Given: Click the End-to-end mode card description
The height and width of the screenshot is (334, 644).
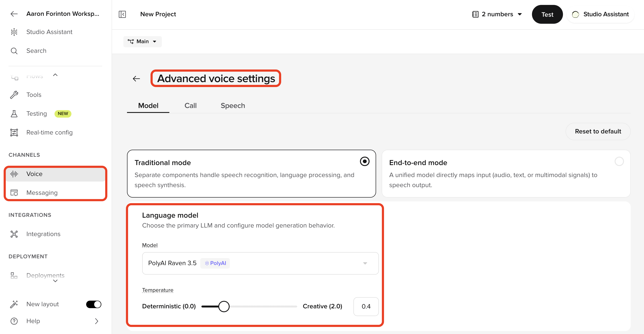Looking at the screenshot, I should click(493, 180).
